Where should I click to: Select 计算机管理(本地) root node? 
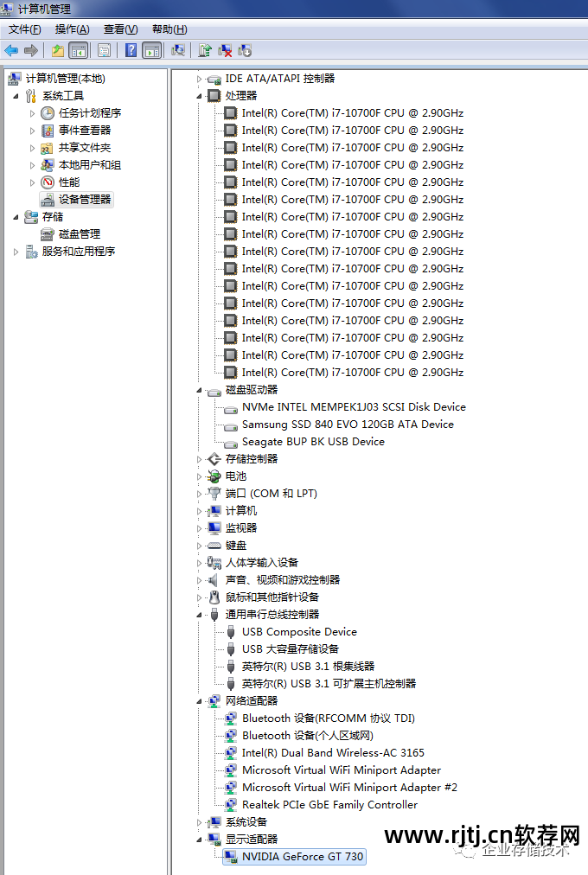click(x=65, y=79)
